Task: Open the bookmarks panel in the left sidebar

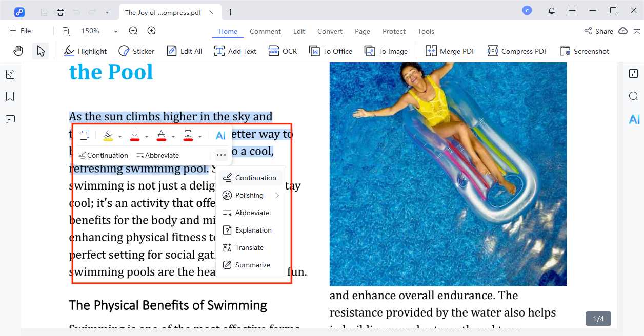Action: pos(10,96)
